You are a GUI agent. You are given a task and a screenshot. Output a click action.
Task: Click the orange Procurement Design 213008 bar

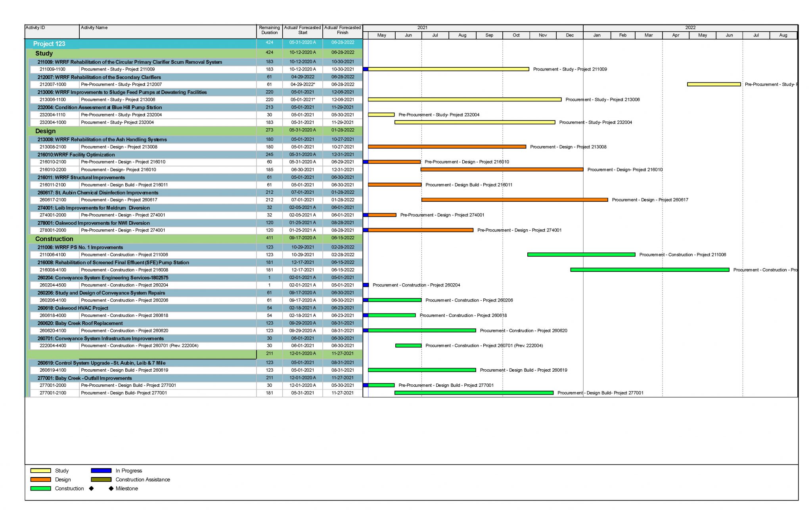447,147
